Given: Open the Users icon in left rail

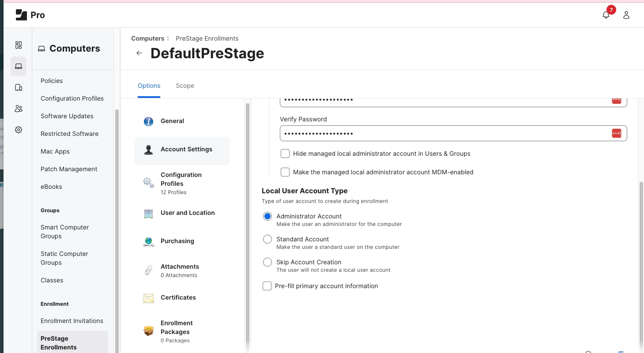Looking at the screenshot, I should [x=19, y=109].
